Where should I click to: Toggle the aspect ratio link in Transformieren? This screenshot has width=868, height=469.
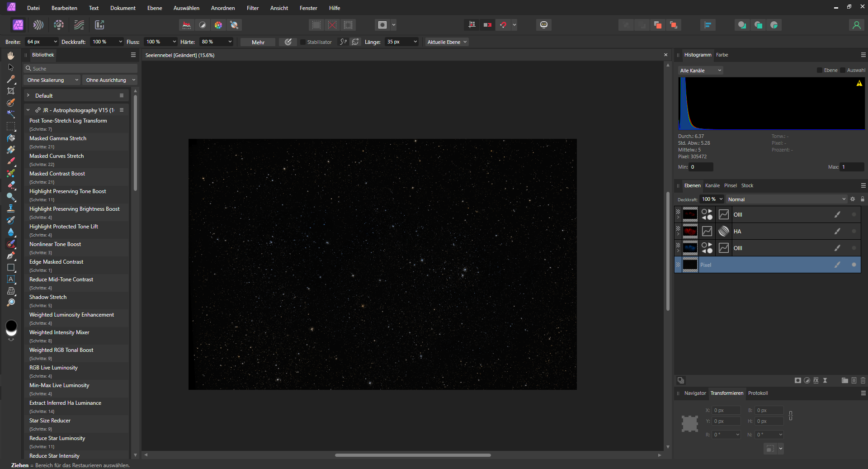click(791, 416)
